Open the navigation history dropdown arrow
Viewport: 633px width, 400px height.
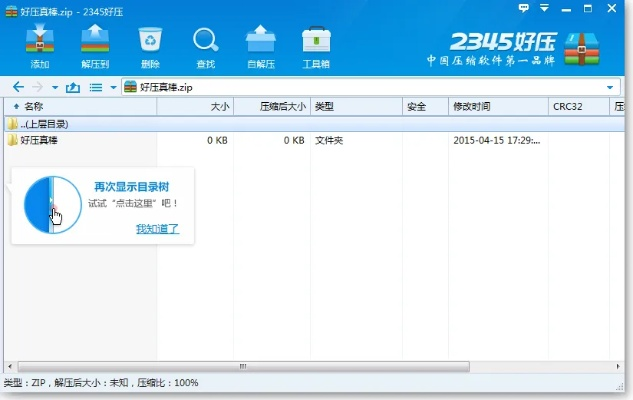click(55, 87)
